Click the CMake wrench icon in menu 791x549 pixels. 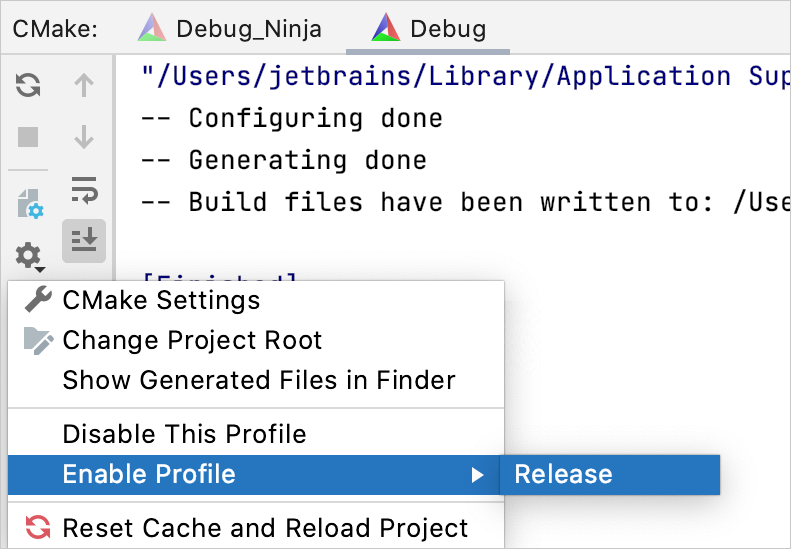point(37,299)
